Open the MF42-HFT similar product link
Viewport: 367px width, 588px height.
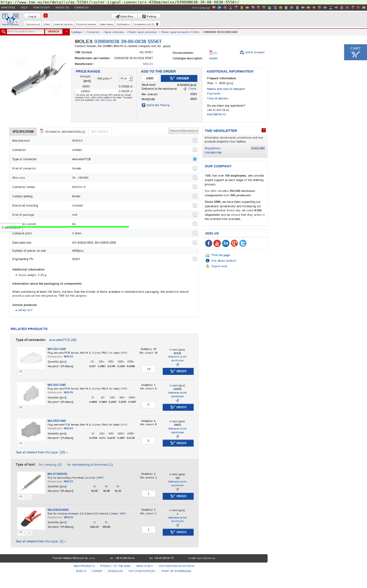[x=25, y=310]
